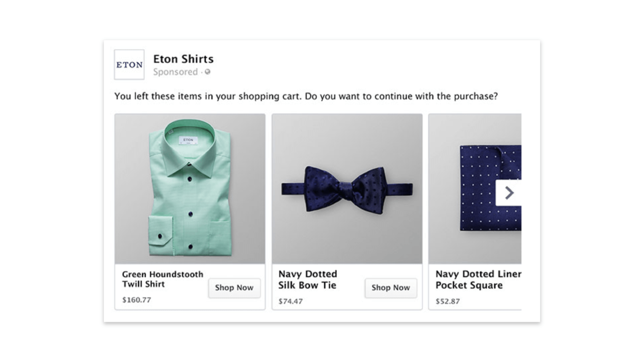Shop Now for Green Houndstooth Twill Shirt
The height and width of the screenshot is (362, 644).
234,288
